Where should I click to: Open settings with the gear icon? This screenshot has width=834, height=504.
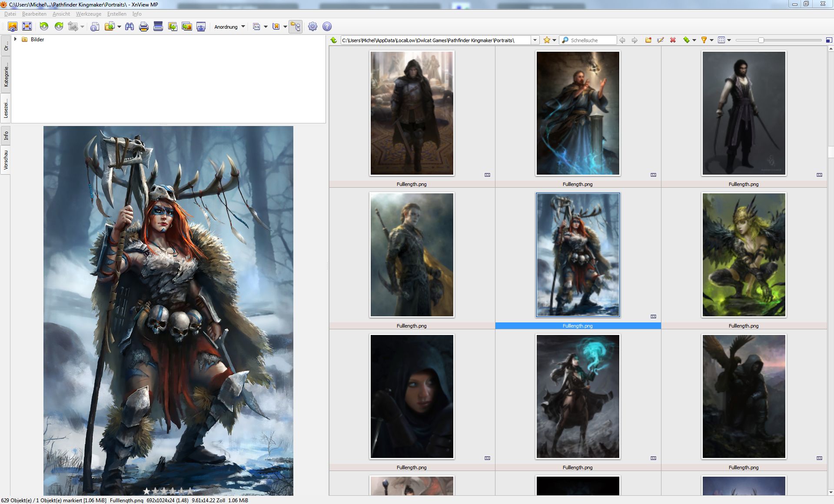[312, 27]
